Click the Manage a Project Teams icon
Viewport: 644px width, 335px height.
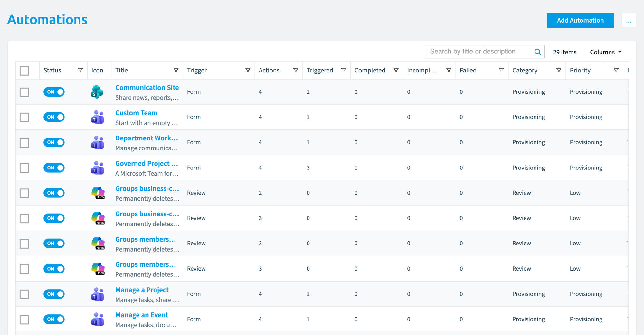click(x=97, y=294)
